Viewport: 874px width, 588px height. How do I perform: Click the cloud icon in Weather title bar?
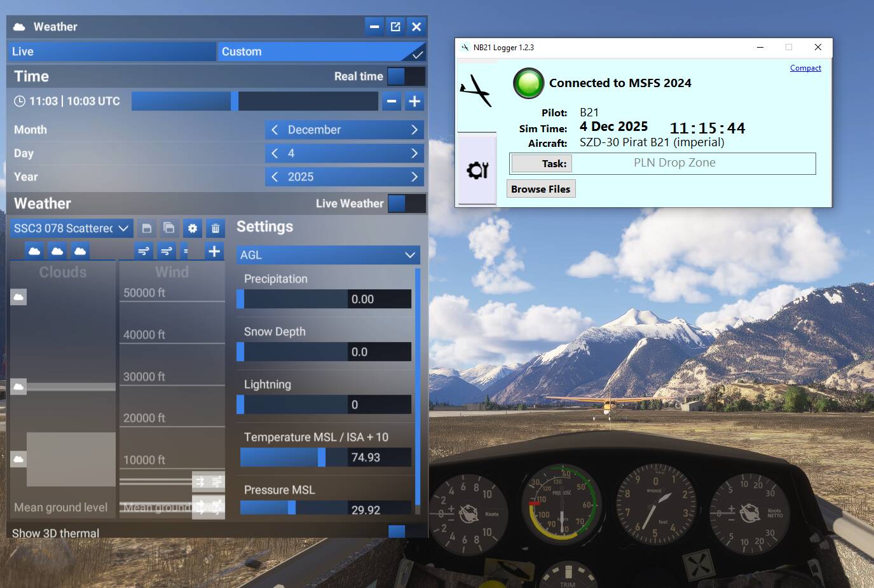pos(19,27)
